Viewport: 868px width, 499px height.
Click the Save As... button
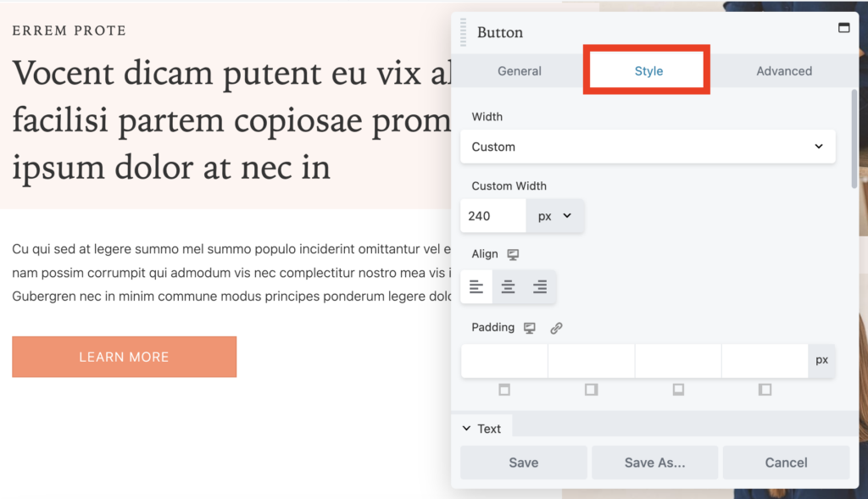[654, 463]
